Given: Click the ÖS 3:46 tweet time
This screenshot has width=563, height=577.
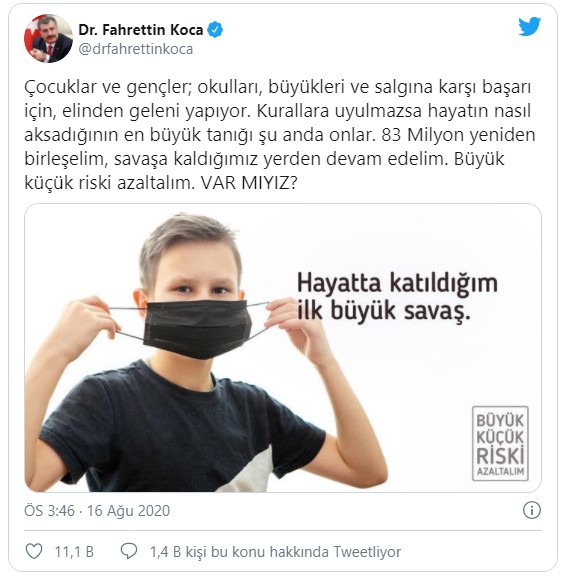Looking at the screenshot, I should 49,511.
